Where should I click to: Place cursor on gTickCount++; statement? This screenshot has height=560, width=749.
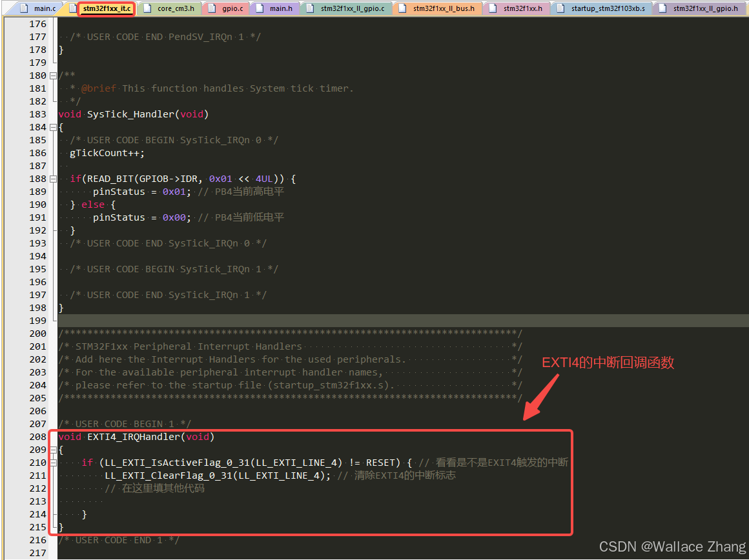click(107, 153)
